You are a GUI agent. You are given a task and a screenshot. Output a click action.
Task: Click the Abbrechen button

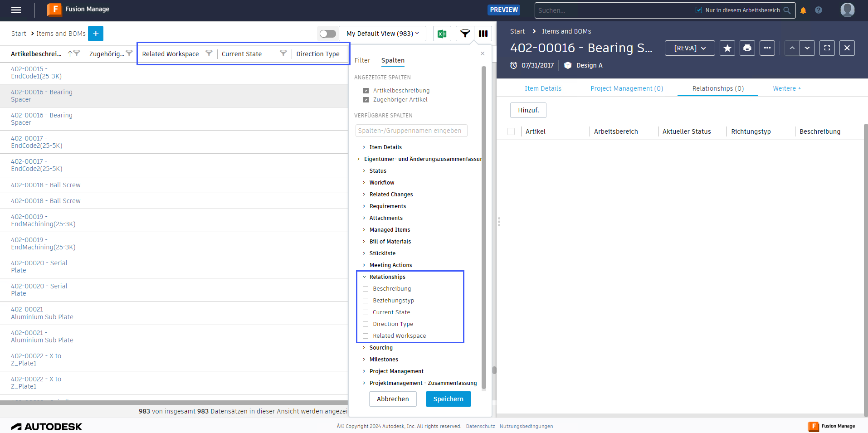tap(393, 399)
